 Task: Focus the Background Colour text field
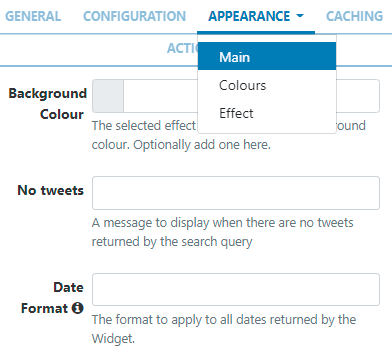click(x=252, y=96)
